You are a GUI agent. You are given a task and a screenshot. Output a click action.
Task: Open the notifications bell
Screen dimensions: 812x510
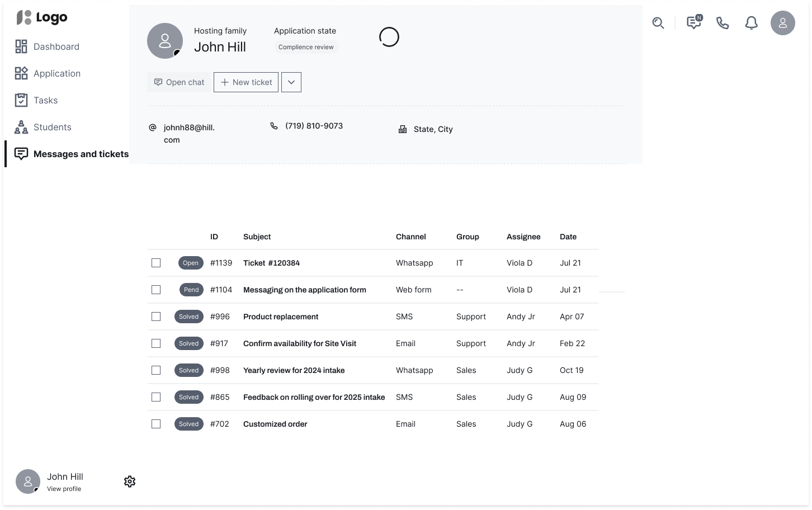pyautogui.click(x=751, y=23)
